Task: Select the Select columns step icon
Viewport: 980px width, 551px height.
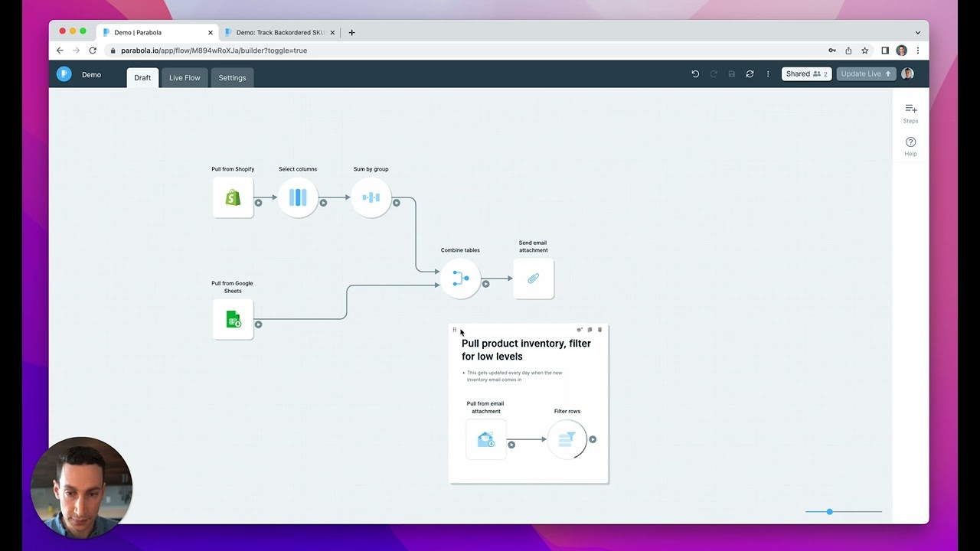Action: pos(298,197)
